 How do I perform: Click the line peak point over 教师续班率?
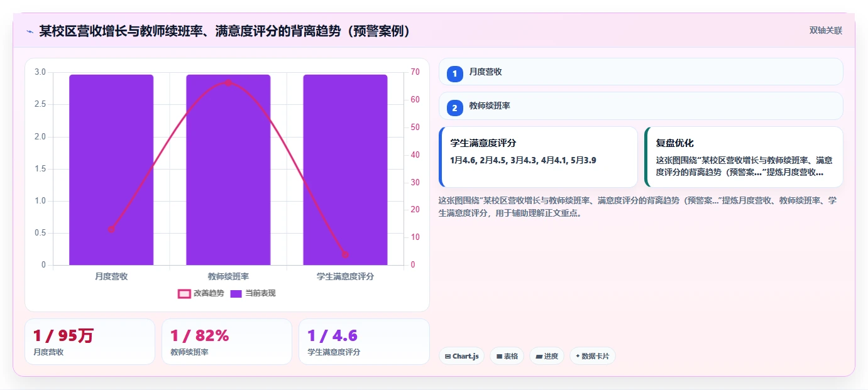[x=228, y=83]
